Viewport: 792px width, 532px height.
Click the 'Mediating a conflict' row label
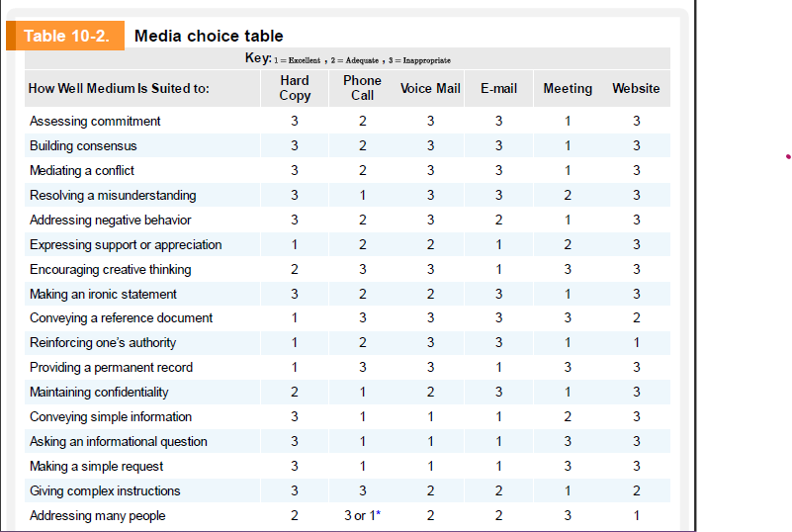82,171
